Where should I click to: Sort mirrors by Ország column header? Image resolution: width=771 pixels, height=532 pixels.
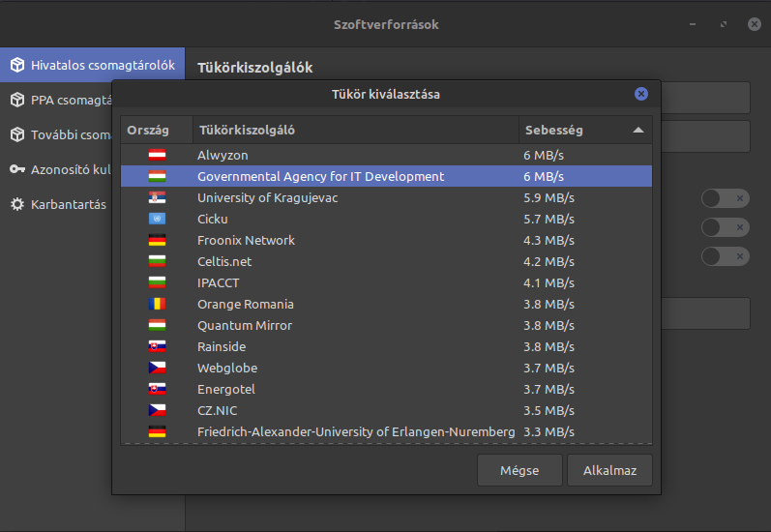pos(157,130)
